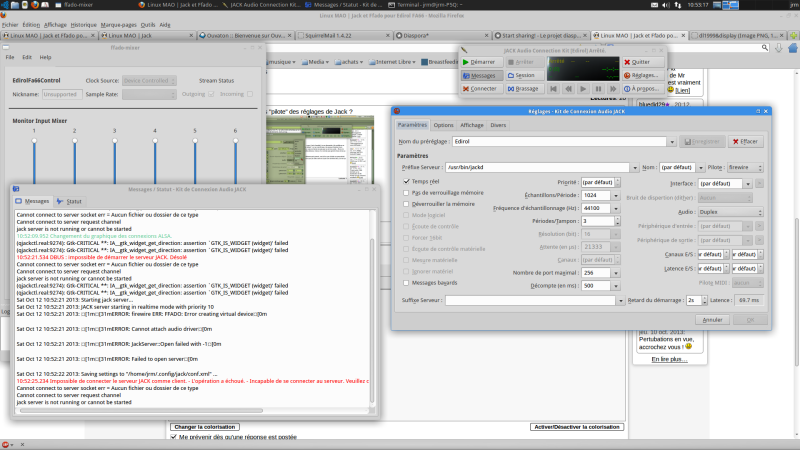Switch to the Options tab in Réglages
Screen dimensions: 800x450
[444, 125]
